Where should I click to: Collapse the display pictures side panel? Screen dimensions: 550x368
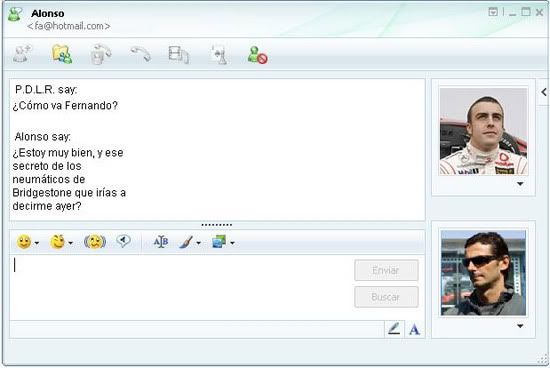pyautogui.click(x=544, y=92)
